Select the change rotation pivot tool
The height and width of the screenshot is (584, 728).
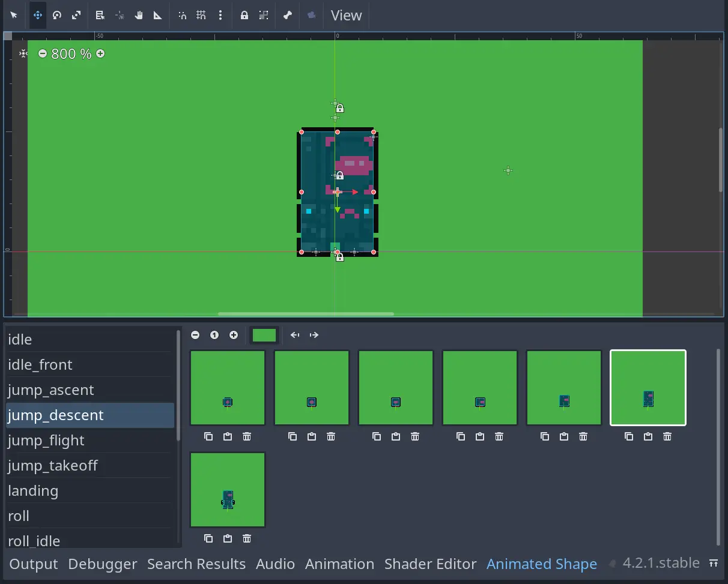coord(120,16)
